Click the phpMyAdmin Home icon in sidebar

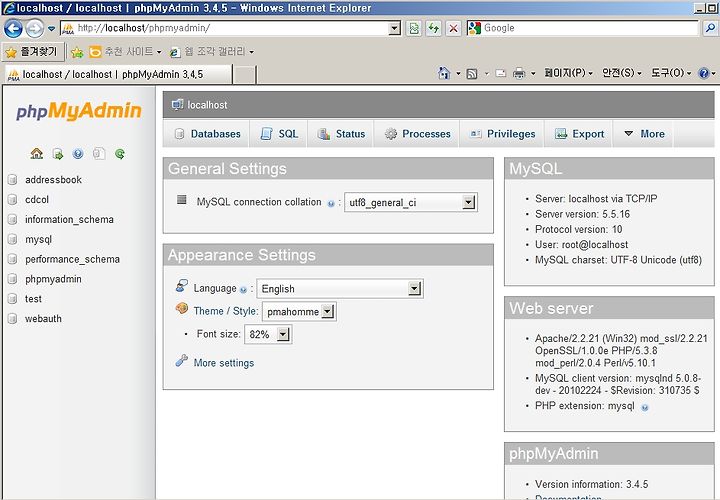(37, 153)
